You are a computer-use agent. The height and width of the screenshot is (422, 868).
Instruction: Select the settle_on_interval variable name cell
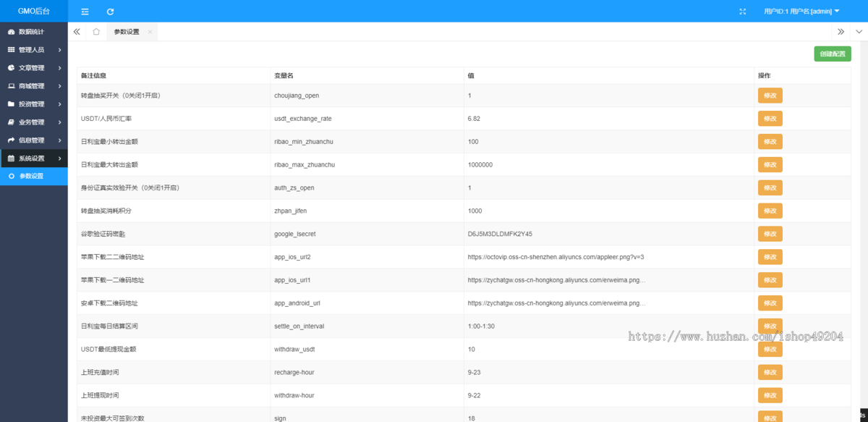point(367,326)
